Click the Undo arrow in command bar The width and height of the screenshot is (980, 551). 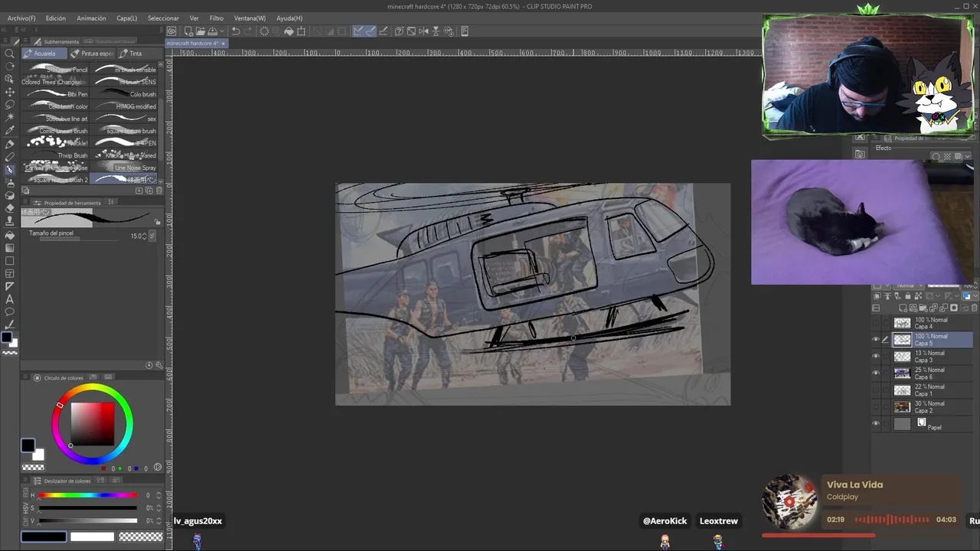[x=236, y=31]
